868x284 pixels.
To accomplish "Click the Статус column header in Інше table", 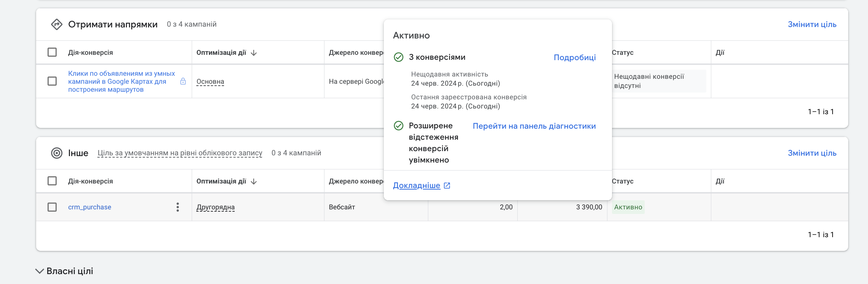I will pyautogui.click(x=623, y=181).
